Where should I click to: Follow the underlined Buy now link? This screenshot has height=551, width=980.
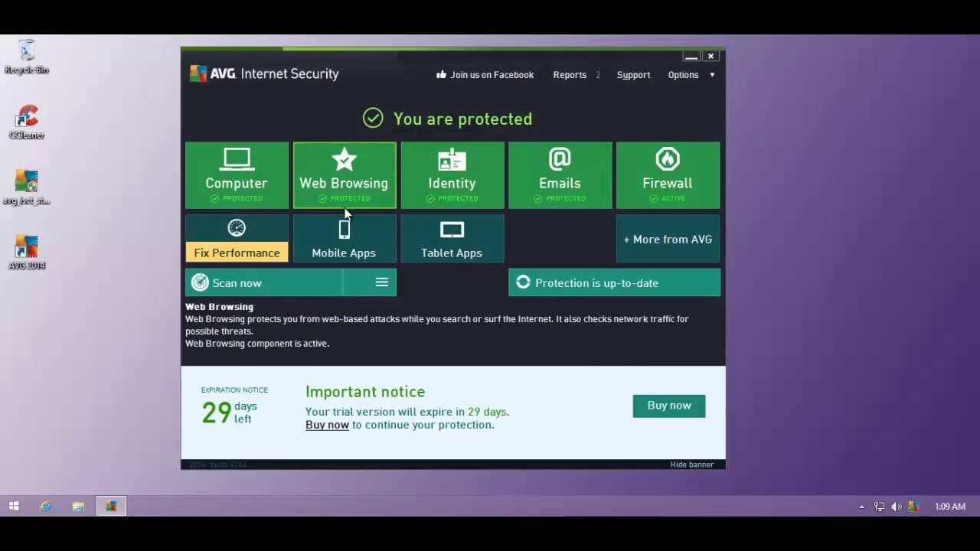coord(327,425)
